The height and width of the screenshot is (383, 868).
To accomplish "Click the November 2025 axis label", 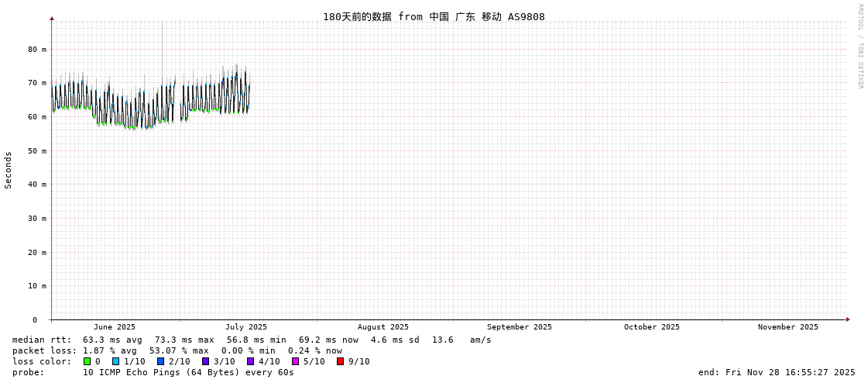I will pos(787,327).
